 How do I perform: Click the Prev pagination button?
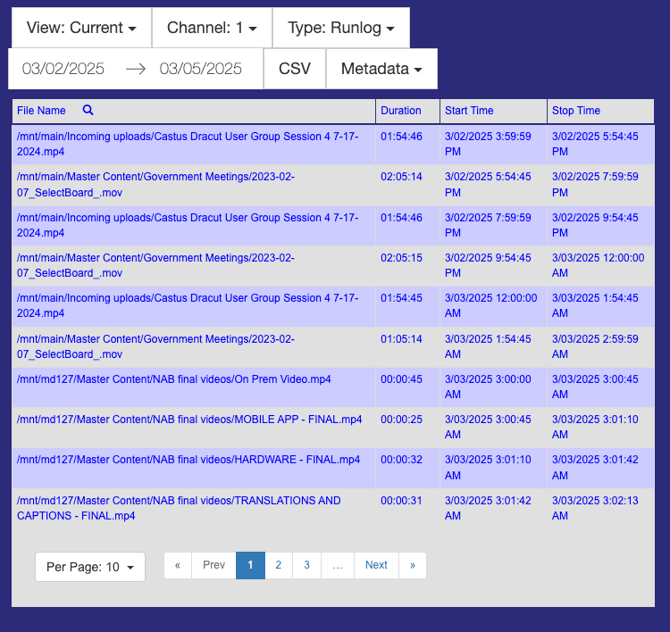pos(214,565)
